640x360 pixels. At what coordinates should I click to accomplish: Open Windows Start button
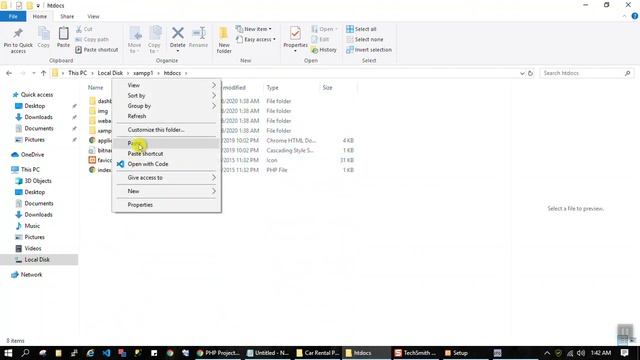point(8,353)
